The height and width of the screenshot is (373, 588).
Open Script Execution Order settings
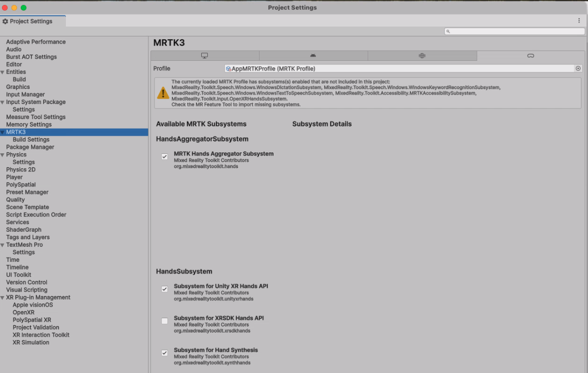(x=36, y=215)
